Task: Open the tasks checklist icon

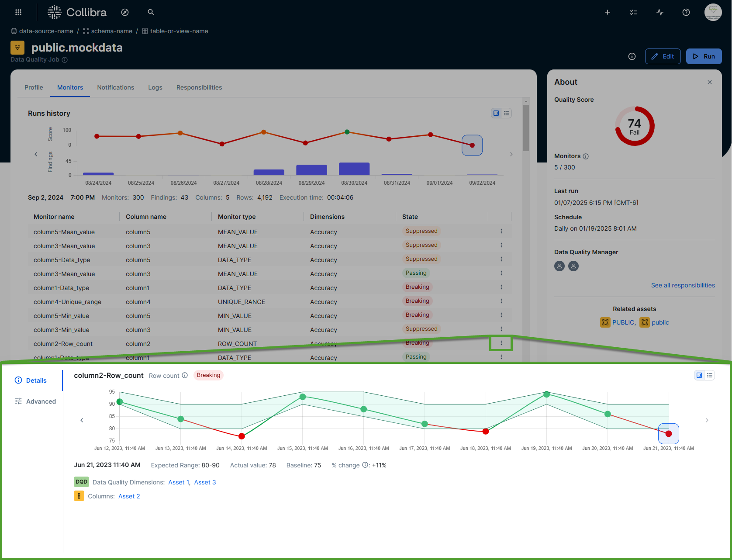Action: (x=633, y=12)
